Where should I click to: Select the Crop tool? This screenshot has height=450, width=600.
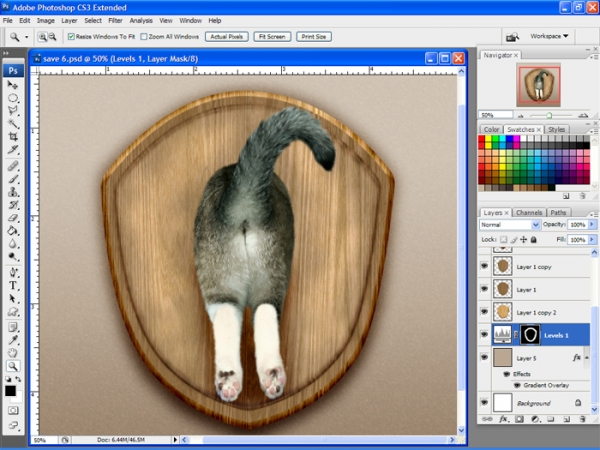pos(13,137)
